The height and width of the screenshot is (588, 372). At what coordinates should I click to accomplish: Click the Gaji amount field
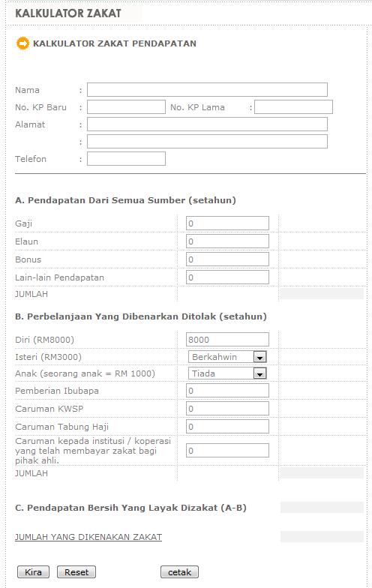(228, 223)
